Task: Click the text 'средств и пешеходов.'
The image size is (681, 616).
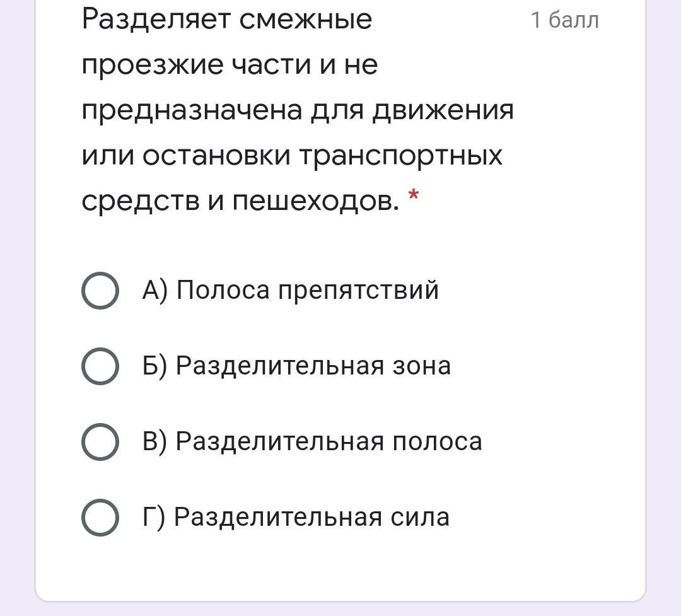Action: point(240,201)
